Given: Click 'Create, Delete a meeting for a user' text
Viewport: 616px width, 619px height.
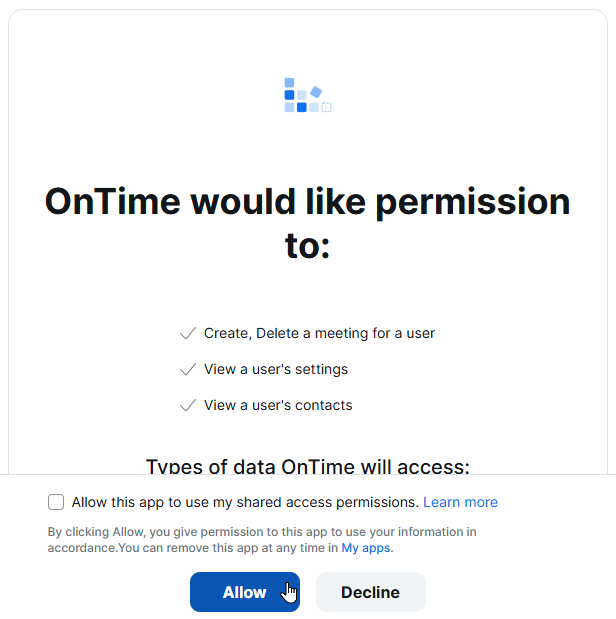Looking at the screenshot, I should 319,333.
